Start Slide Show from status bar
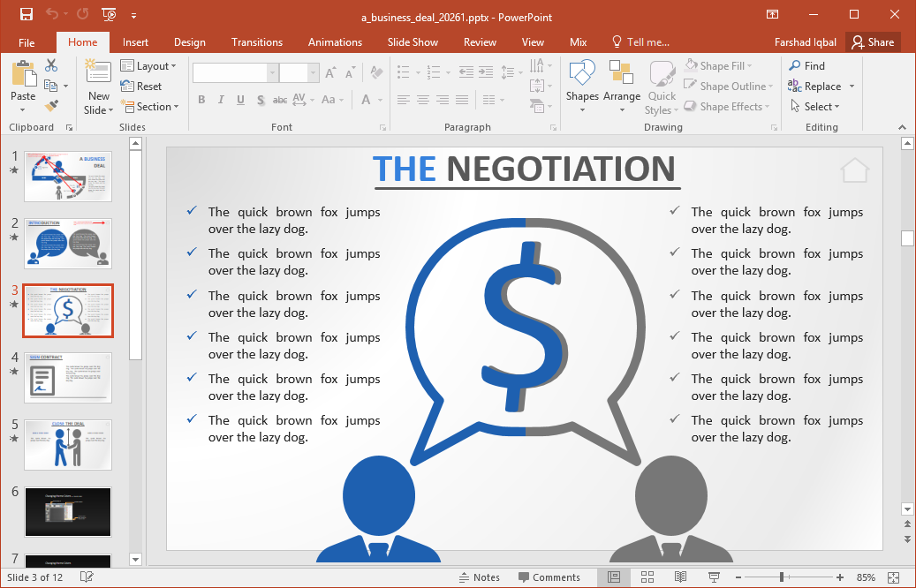This screenshot has width=916, height=588. [x=714, y=577]
